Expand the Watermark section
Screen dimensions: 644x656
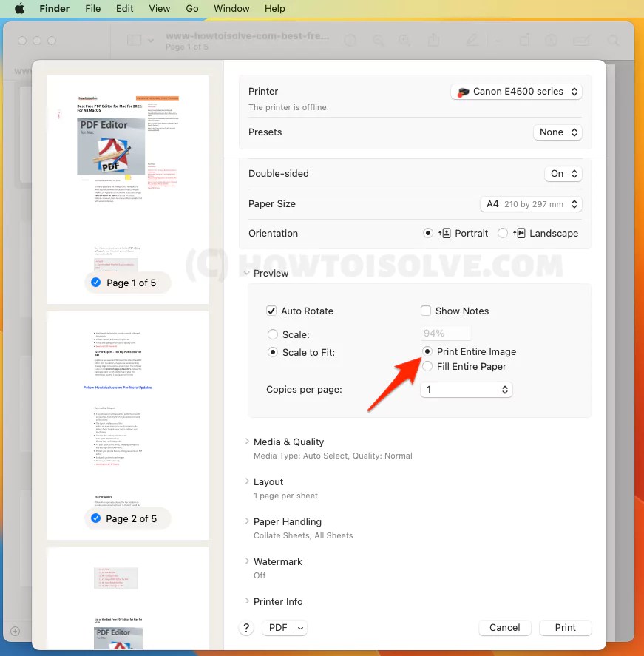click(278, 561)
